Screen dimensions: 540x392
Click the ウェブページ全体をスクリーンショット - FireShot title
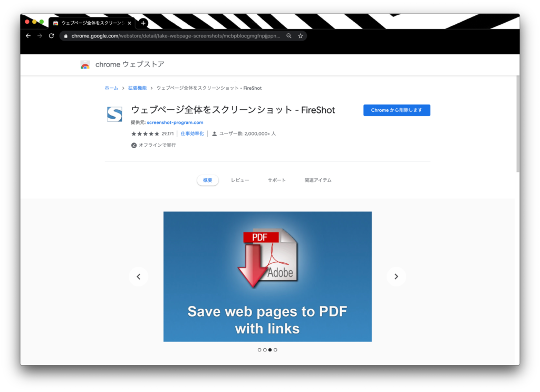click(x=233, y=110)
